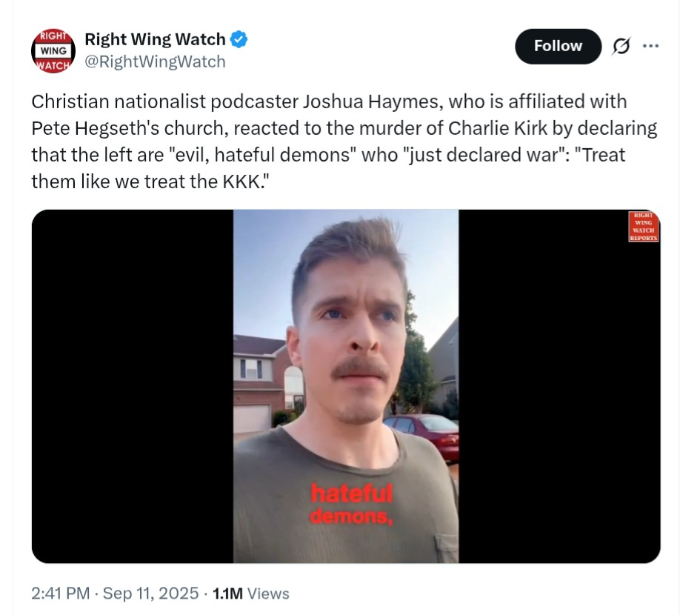Click the black area right of the video
The image size is (700, 615).
tap(559, 386)
